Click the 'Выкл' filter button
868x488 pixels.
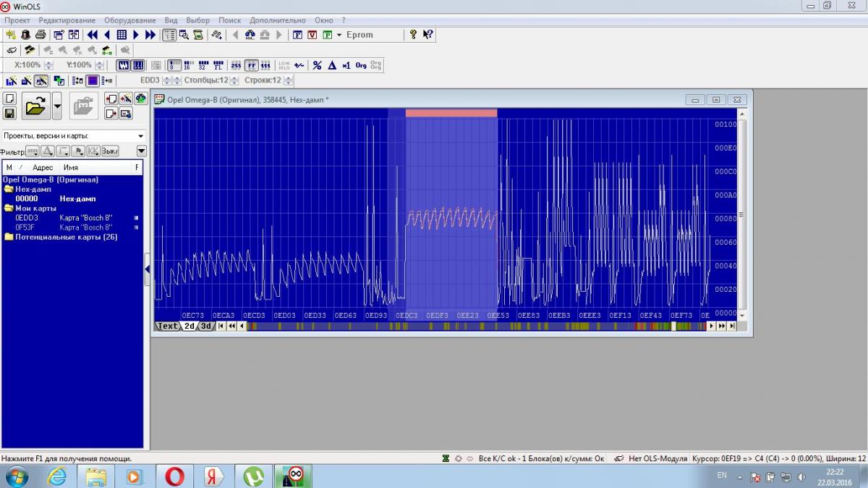tap(109, 151)
